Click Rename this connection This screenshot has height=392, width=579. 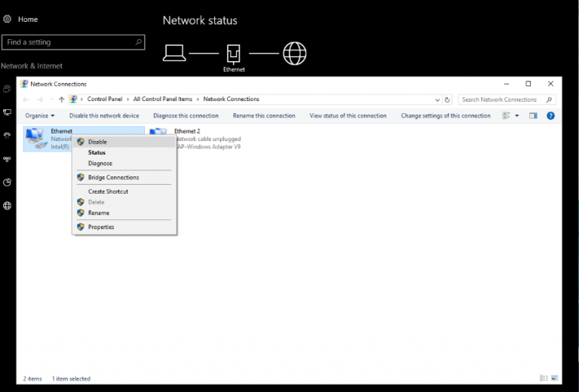point(264,116)
